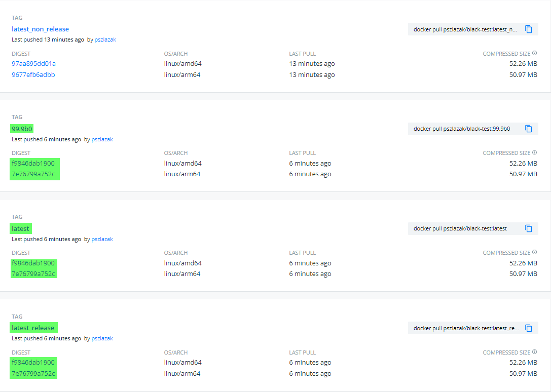Copy the pull command for latest_release
The image size is (551, 392).
click(529, 328)
